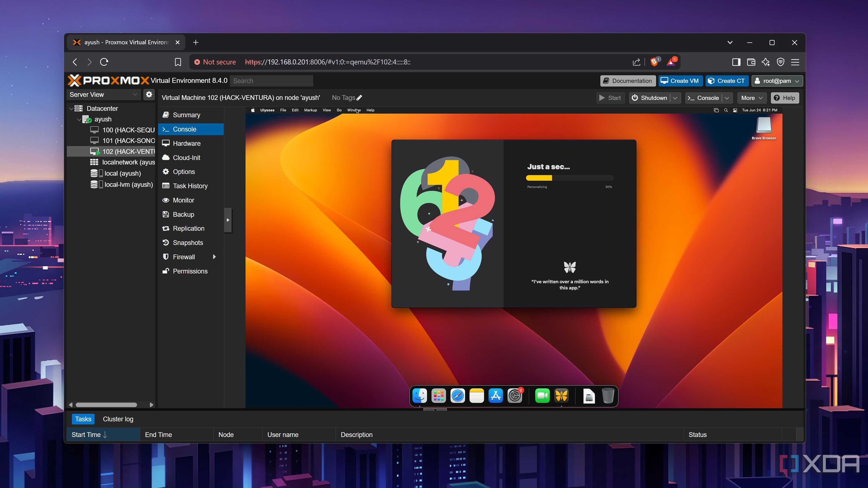Edit tags via the pencil icon
The height and width of the screenshot is (488, 868).
coord(359,98)
